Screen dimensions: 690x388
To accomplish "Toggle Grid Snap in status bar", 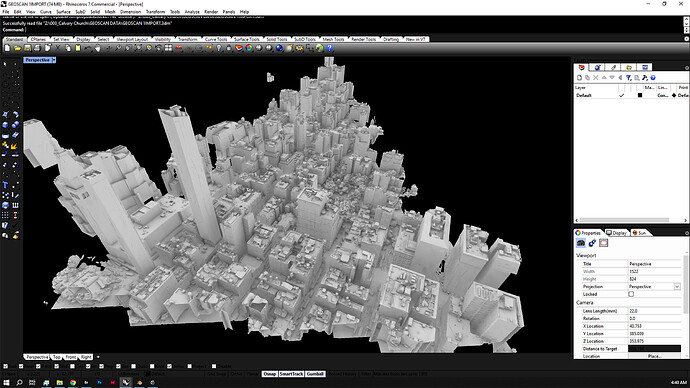I will coord(216,374).
